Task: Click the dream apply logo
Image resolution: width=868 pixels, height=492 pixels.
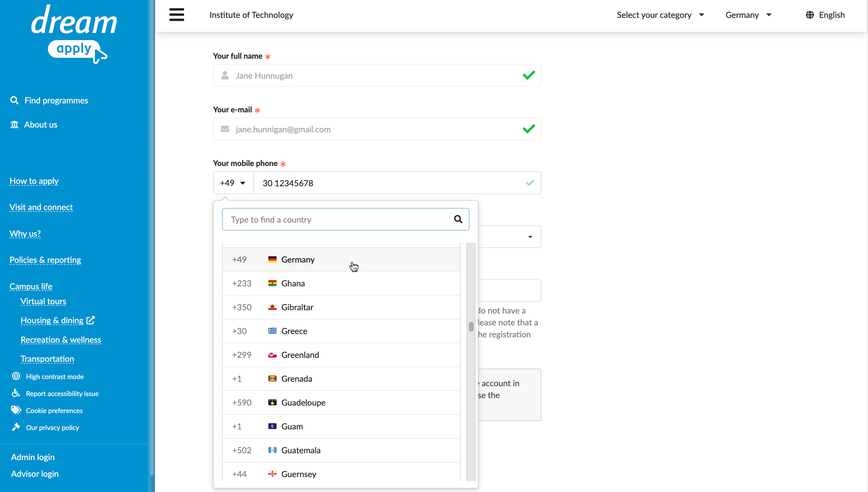Action: pos(74,34)
